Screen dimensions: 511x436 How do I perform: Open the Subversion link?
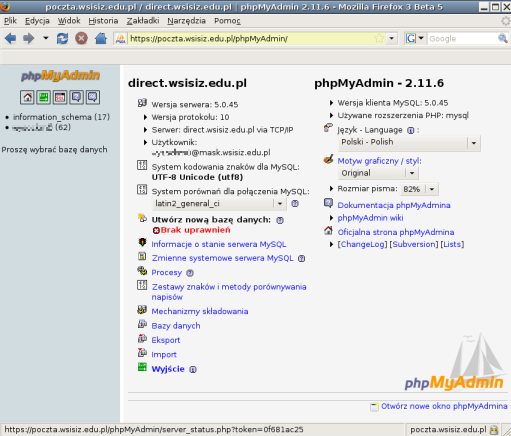(414, 244)
